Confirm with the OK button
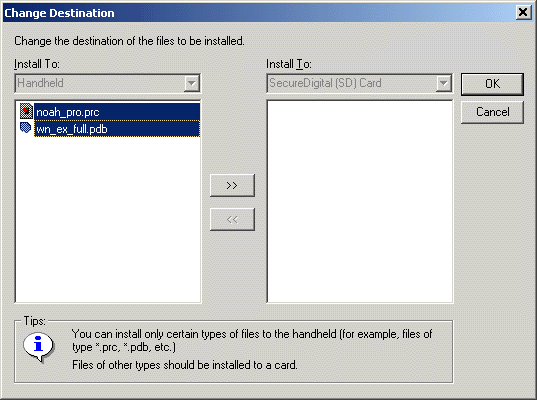This screenshot has height=400, width=537. (x=492, y=84)
